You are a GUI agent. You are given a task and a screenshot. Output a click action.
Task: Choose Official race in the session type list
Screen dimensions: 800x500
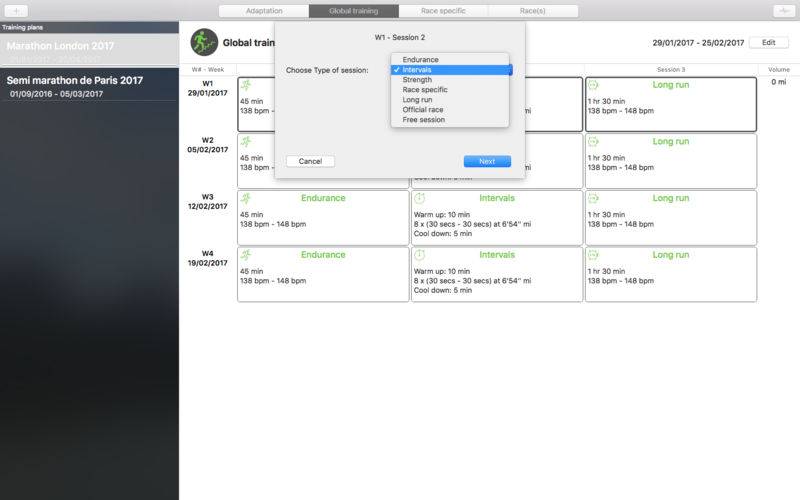click(450, 110)
